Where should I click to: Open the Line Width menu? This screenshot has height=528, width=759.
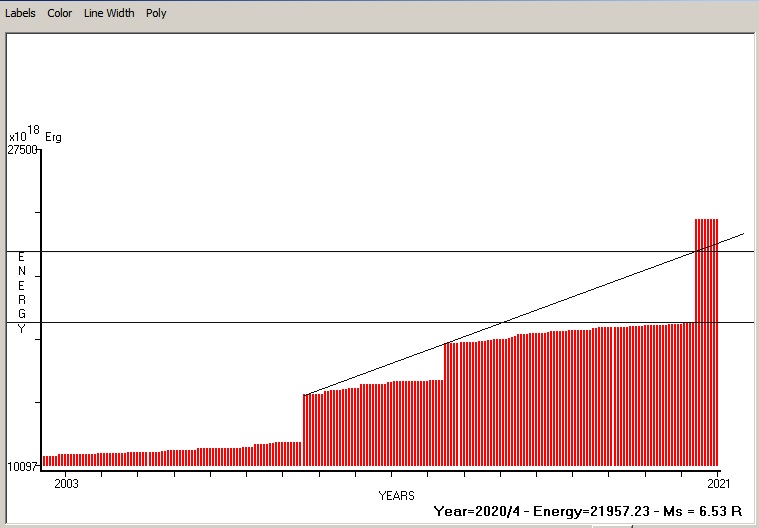109,13
